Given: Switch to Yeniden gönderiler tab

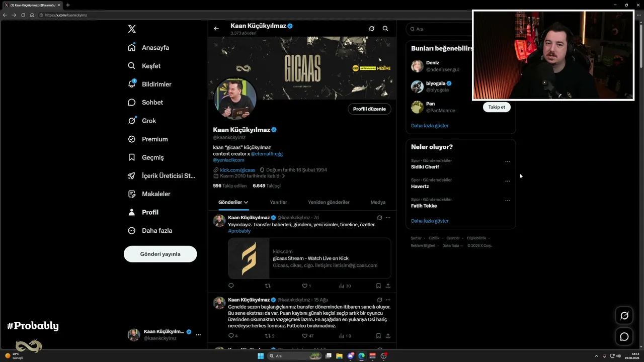Looking at the screenshot, I should coord(329,202).
